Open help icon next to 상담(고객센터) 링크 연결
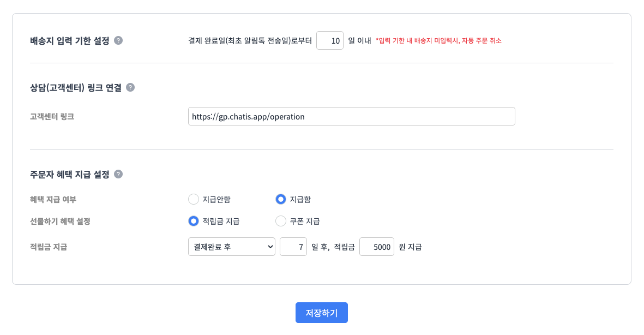Image resolution: width=644 pixels, height=335 pixels. (130, 87)
